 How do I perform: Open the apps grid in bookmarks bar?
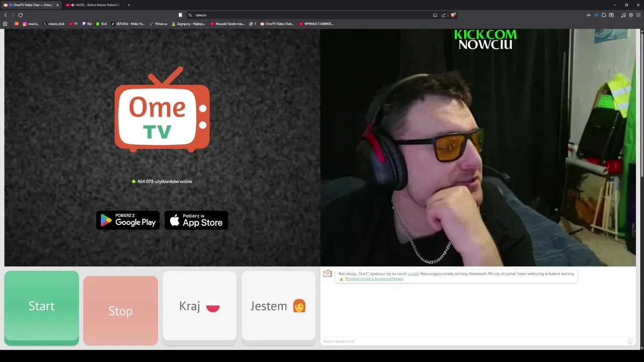[5, 24]
